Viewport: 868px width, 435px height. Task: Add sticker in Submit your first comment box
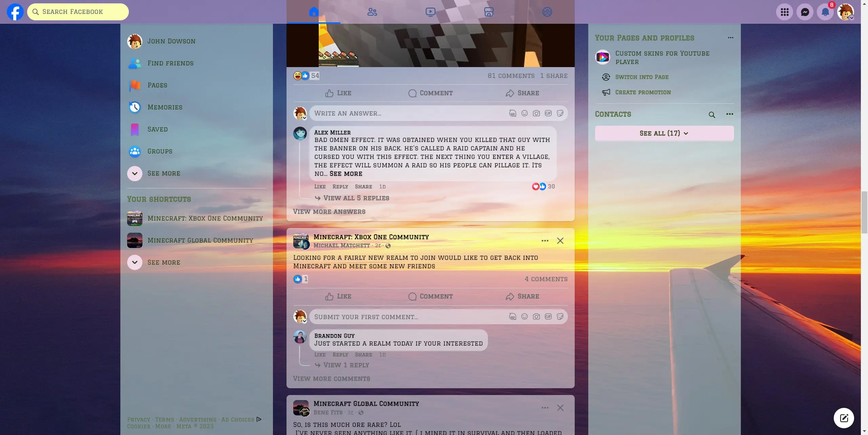[x=560, y=317]
